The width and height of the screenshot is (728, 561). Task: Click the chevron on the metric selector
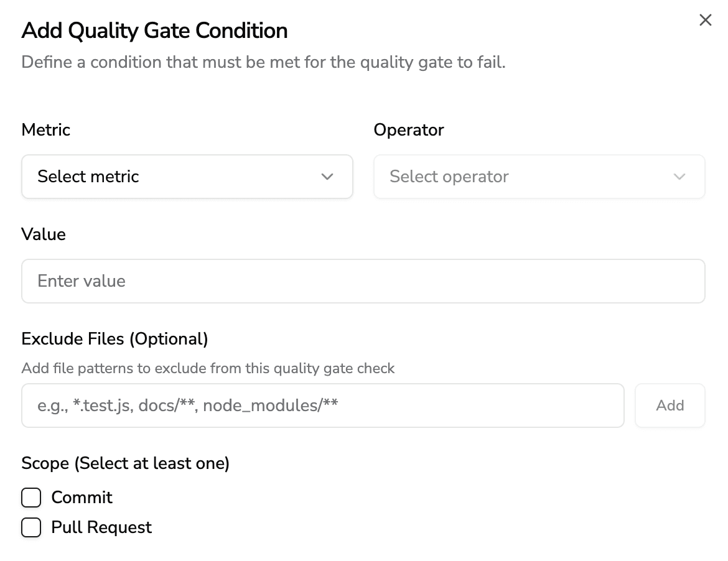[328, 177]
